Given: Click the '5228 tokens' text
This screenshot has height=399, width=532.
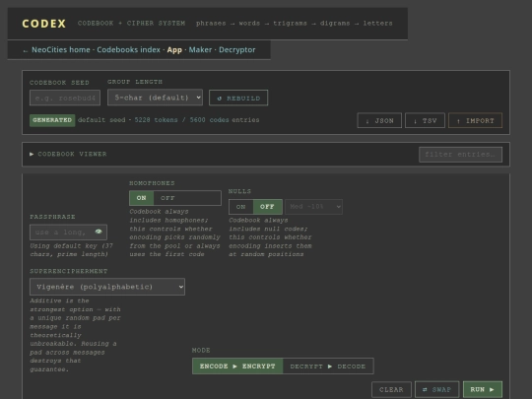Looking at the screenshot, I should pyautogui.click(x=156, y=120).
